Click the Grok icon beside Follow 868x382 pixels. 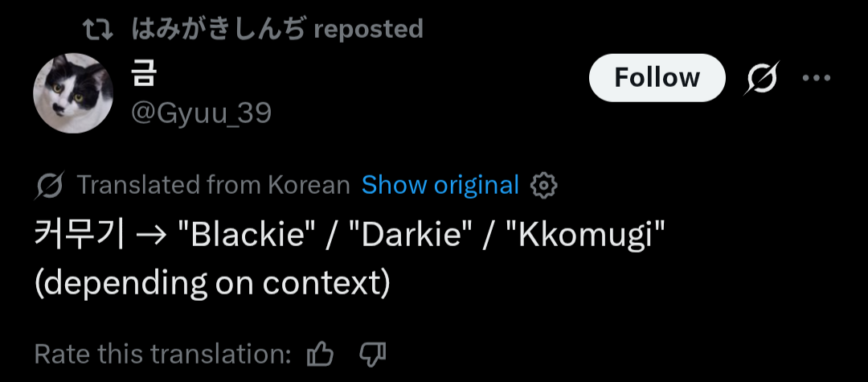[761, 78]
